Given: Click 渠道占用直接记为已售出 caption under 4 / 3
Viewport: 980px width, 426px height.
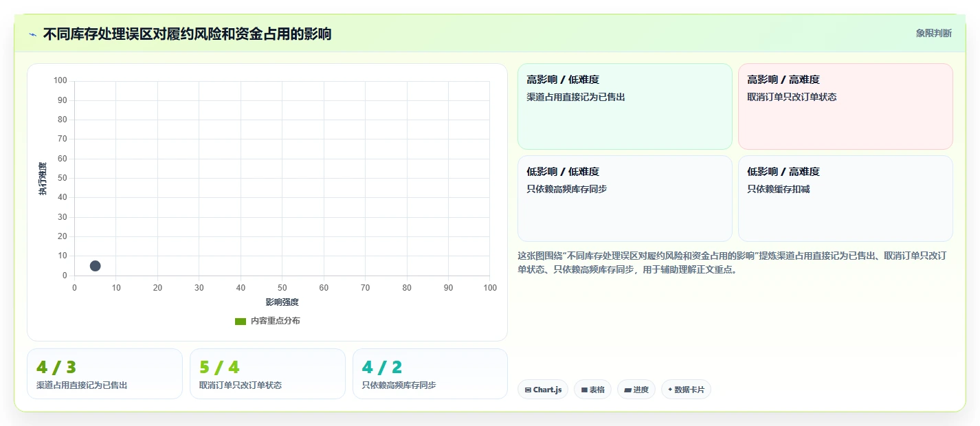Looking at the screenshot, I should click(82, 385).
